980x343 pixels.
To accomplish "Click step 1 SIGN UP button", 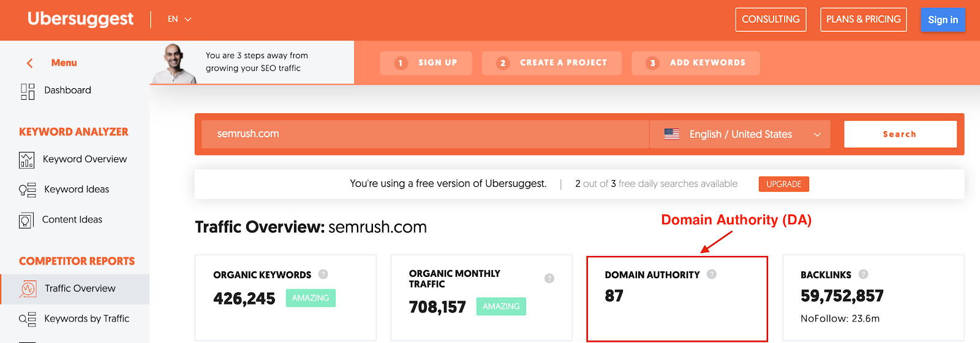I will (x=426, y=63).
